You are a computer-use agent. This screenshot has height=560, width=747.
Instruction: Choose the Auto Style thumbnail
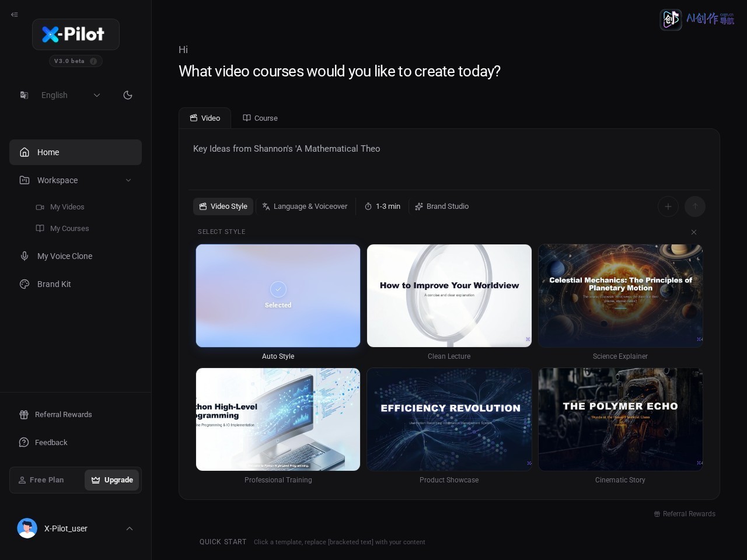(x=278, y=296)
